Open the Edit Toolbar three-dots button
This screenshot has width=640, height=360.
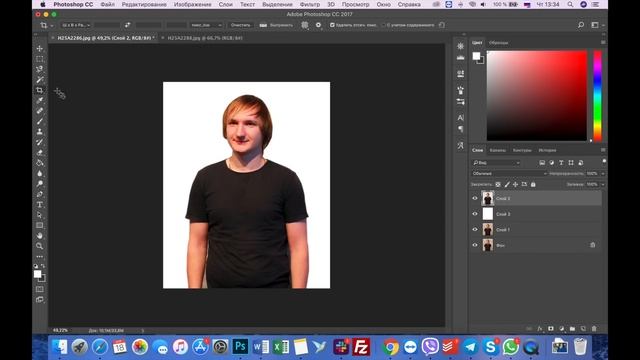(40, 257)
